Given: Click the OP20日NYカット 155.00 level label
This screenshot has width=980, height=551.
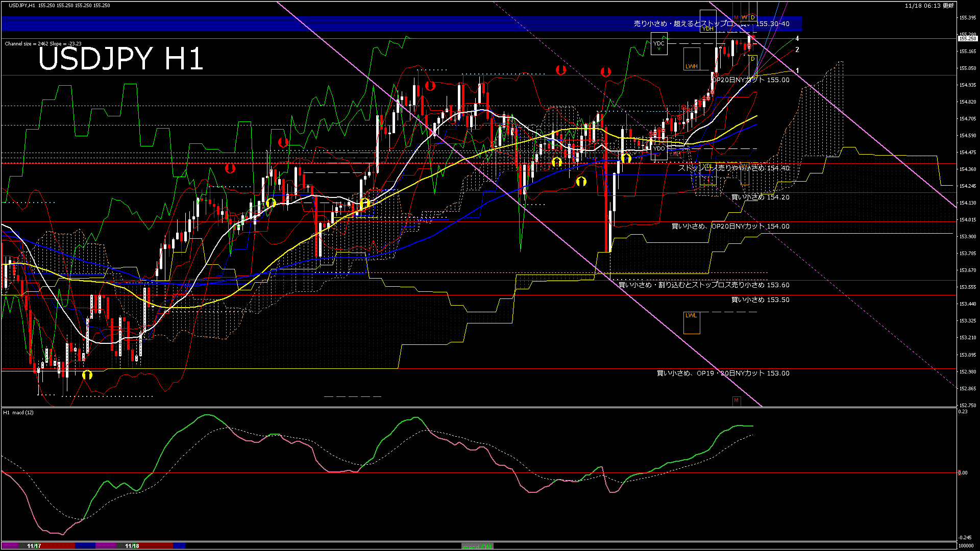Looking at the screenshot, I should 750,80.
